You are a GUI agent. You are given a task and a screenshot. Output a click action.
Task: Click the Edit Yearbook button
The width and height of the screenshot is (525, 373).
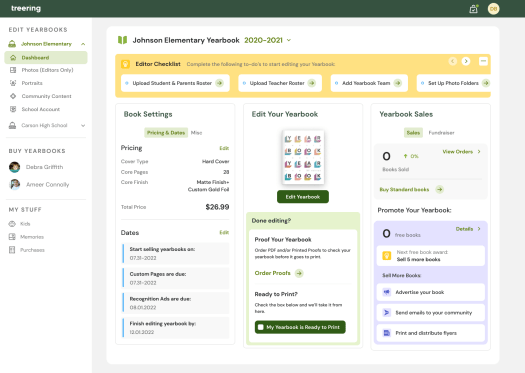click(x=303, y=197)
